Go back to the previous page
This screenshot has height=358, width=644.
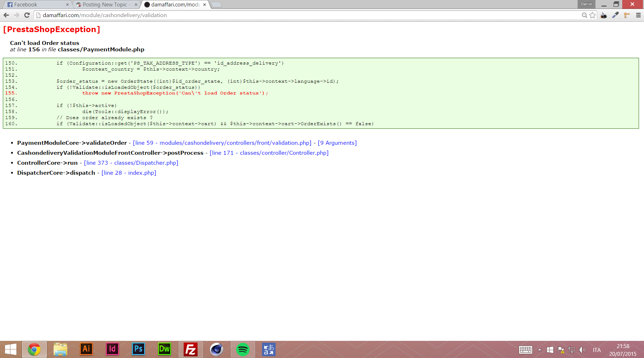(x=6, y=15)
